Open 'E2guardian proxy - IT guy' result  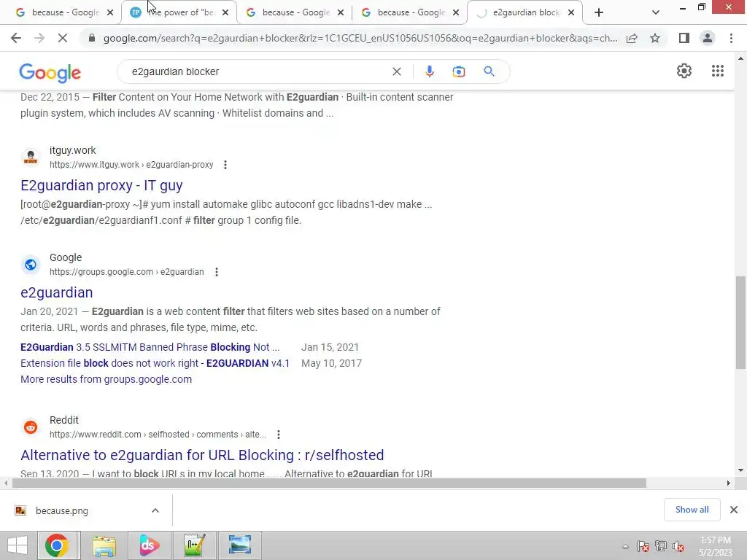click(101, 185)
